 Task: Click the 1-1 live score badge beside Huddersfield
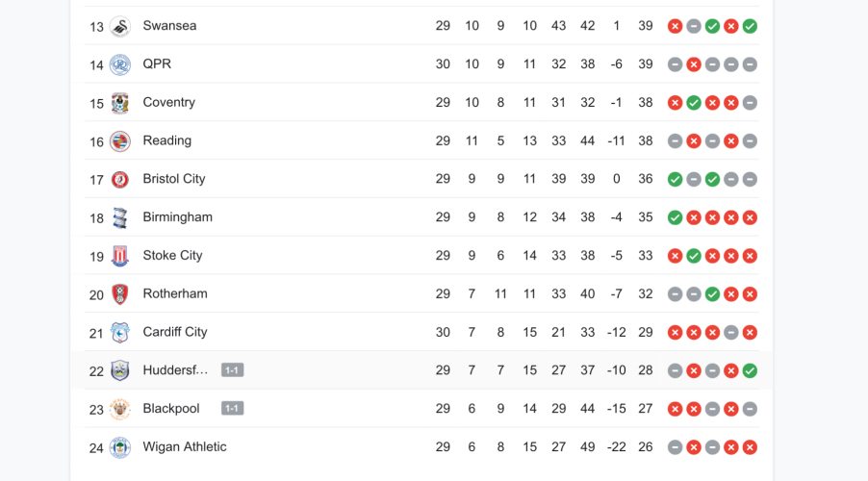[232, 370]
